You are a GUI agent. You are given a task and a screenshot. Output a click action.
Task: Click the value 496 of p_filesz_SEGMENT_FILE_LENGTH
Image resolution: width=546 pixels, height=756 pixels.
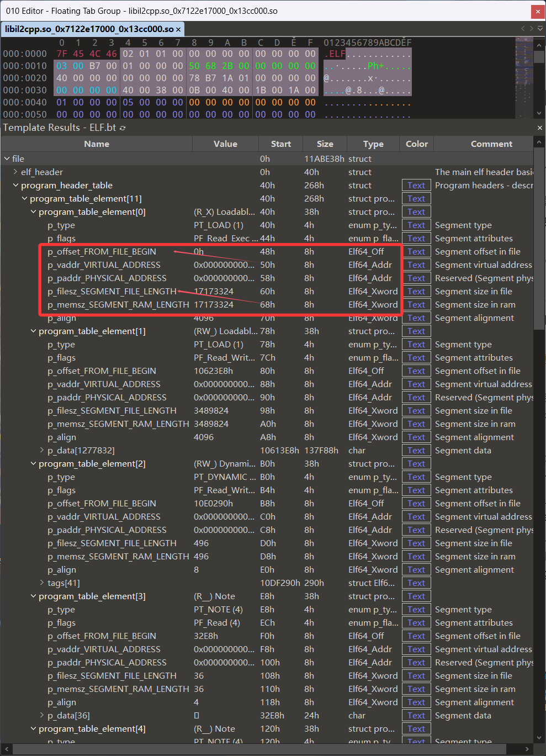[201, 543]
